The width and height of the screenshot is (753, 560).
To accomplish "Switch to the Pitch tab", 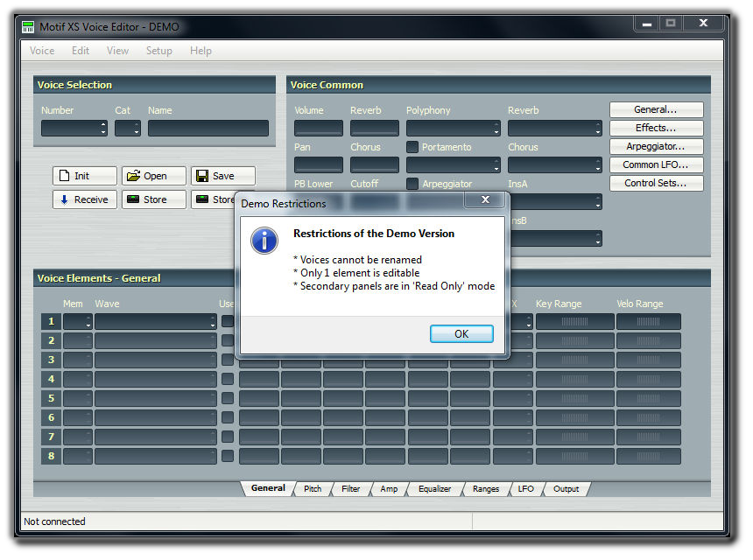I will 313,488.
